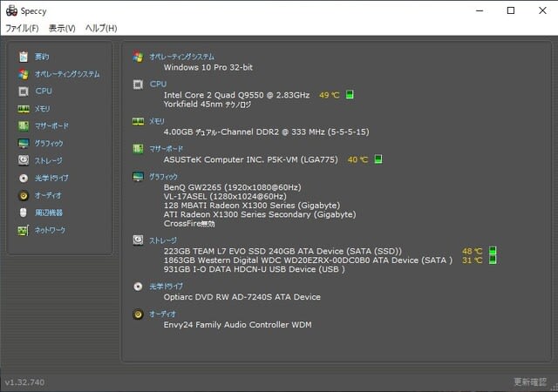Screen dimensions: 558x392
Task: Click the メモリ heading link in summary
Action: pyautogui.click(x=157, y=121)
